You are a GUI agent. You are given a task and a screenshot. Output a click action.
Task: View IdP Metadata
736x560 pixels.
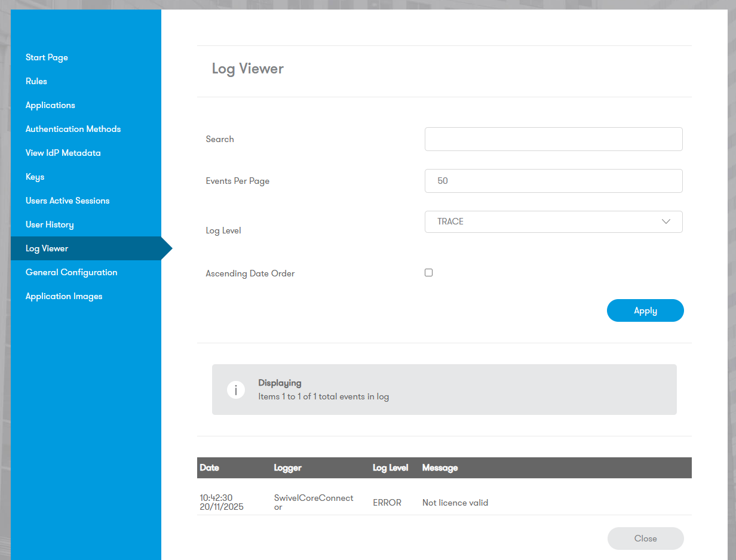(x=63, y=152)
